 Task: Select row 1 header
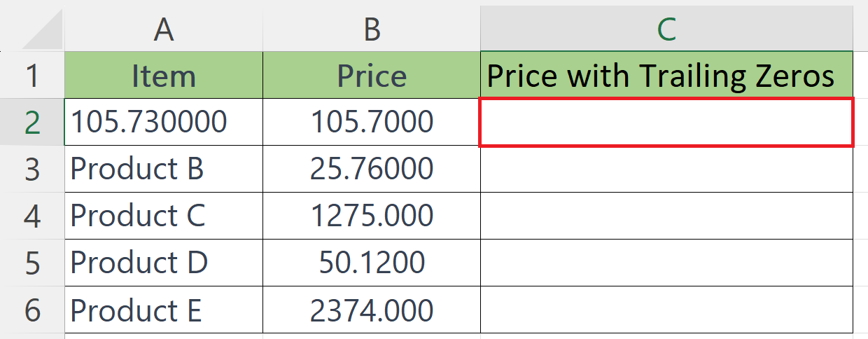coord(32,75)
